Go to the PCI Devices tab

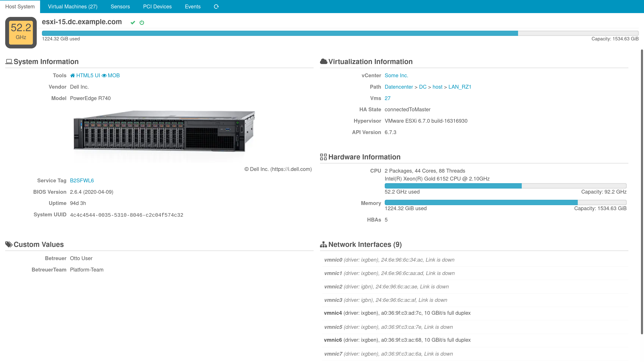pyautogui.click(x=157, y=7)
